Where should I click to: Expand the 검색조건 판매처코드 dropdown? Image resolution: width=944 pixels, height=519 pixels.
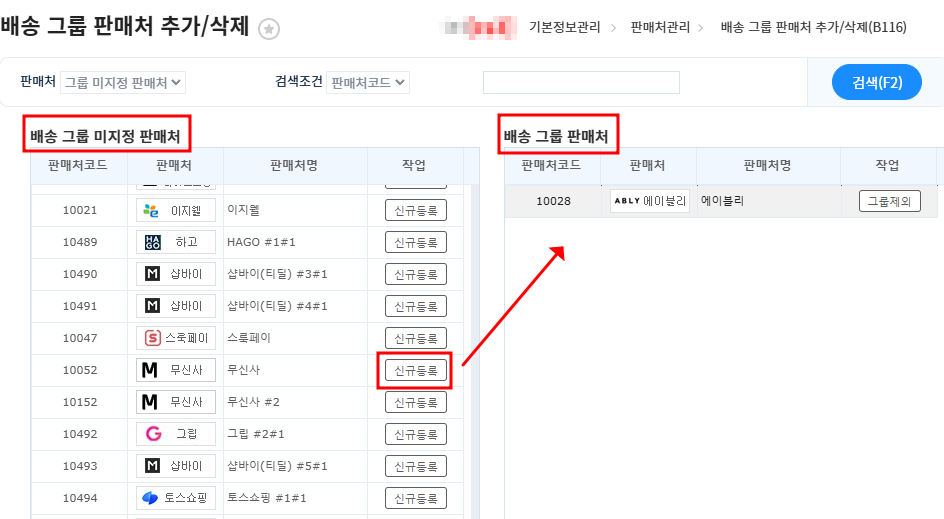[368, 82]
